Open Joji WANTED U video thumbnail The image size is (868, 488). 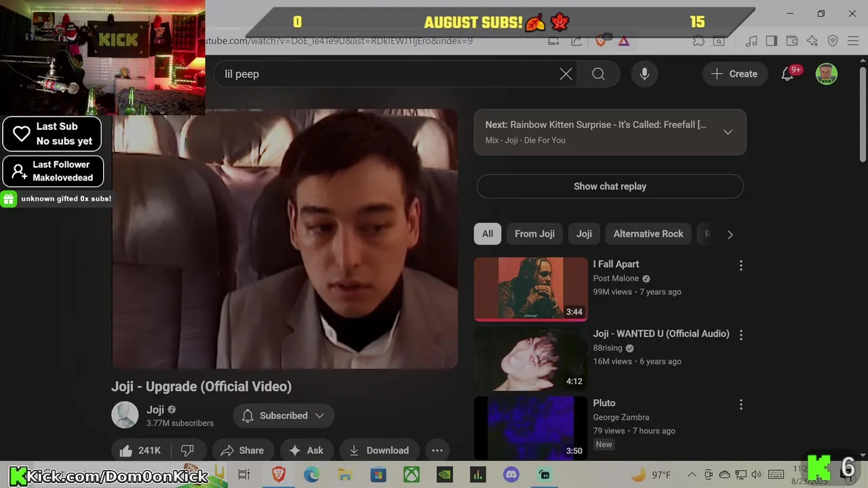pyautogui.click(x=531, y=359)
